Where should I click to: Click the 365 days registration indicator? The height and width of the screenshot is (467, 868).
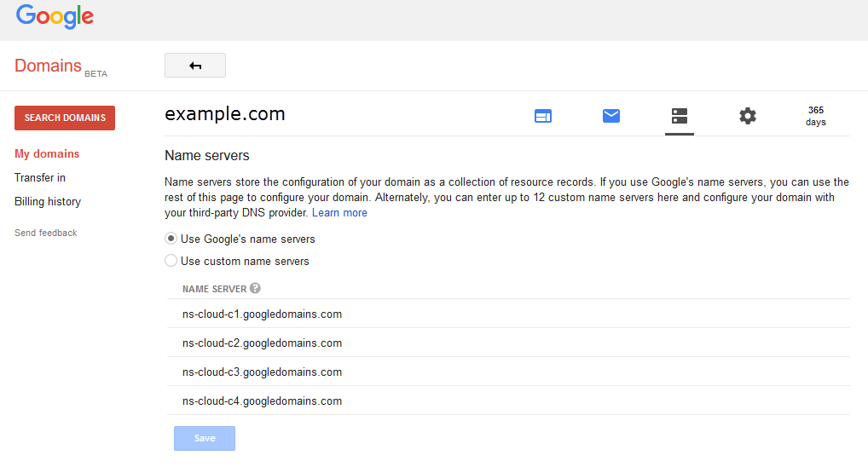click(x=815, y=116)
